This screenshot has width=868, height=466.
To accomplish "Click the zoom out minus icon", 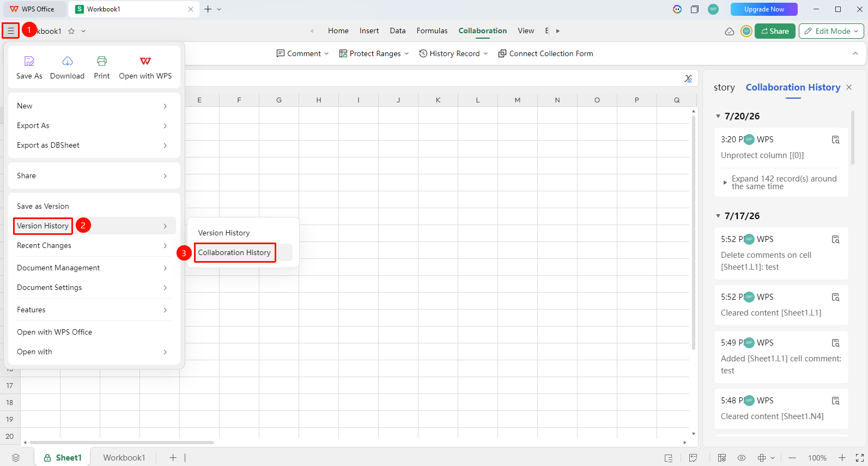I will pyautogui.click(x=792, y=458).
